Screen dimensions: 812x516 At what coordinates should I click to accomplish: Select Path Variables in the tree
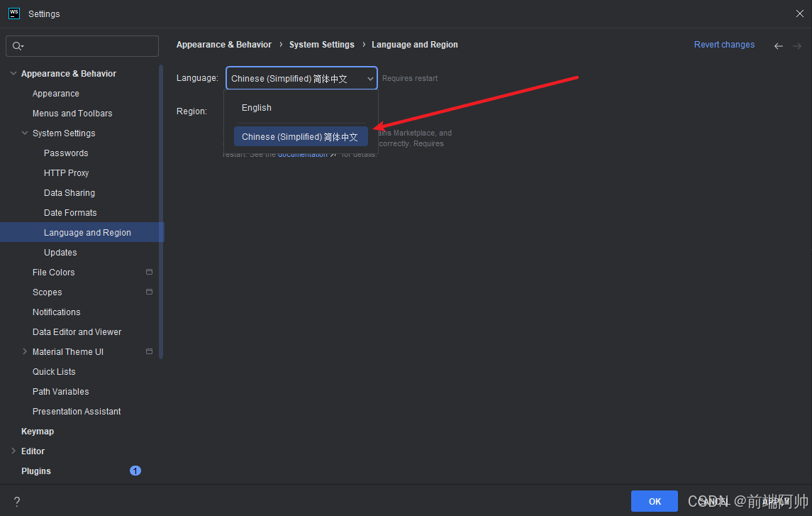click(60, 391)
